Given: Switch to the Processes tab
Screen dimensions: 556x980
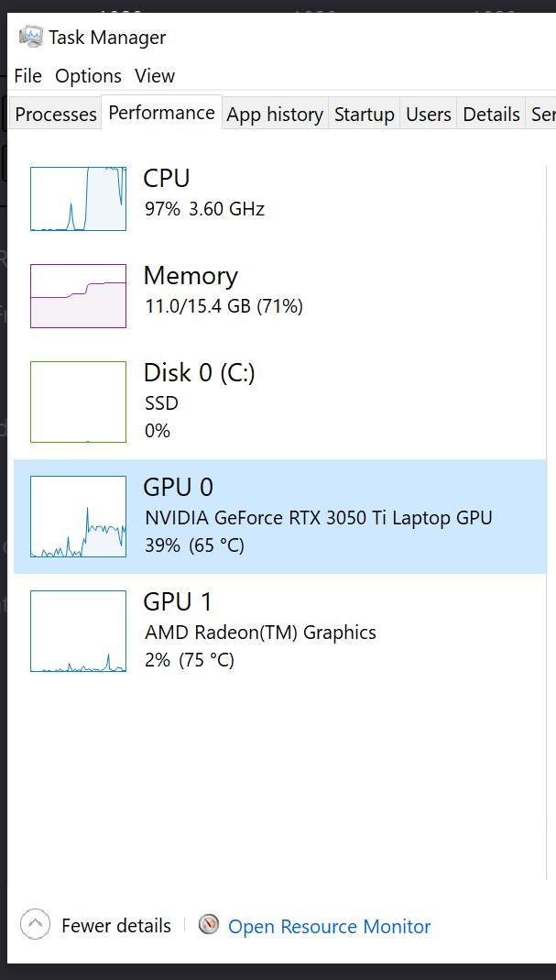Looking at the screenshot, I should click(56, 115).
